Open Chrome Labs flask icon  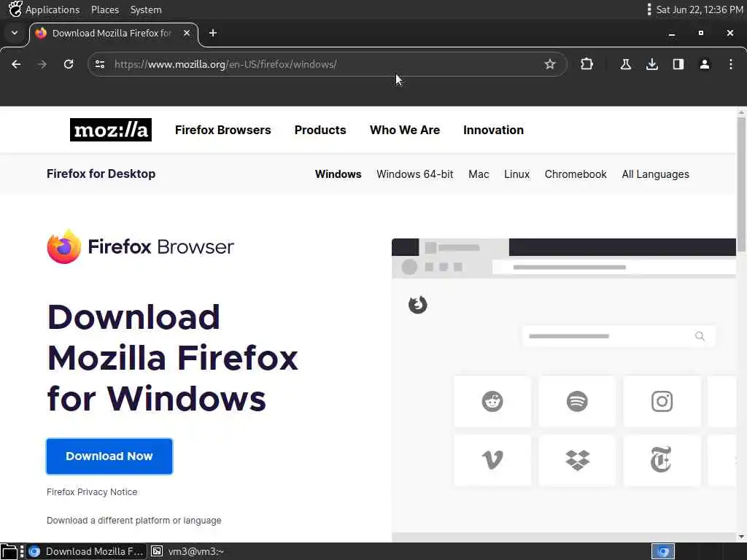point(625,64)
